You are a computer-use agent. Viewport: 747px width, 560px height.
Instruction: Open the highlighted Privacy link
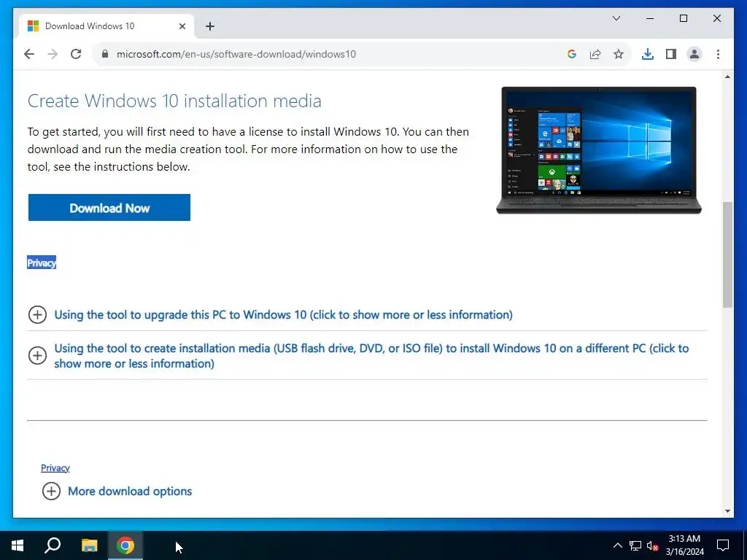[42, 262]
